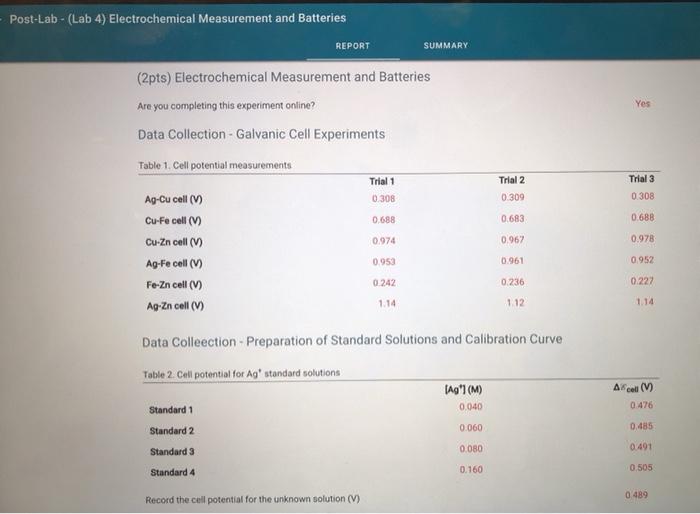The height and width of the screenshot is (514, 700).
Task: Select the Fe-Zn cell row label
Action: [x=174, y=284]
